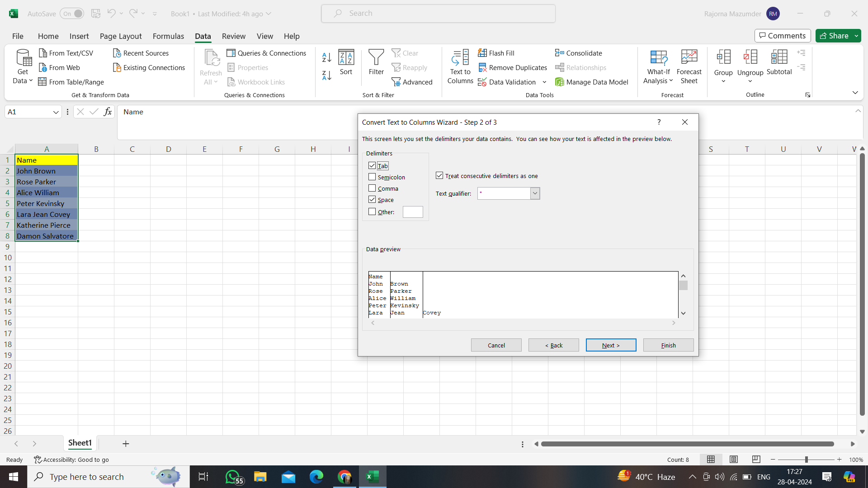
Task: Click From Web import
Action: 59,67
